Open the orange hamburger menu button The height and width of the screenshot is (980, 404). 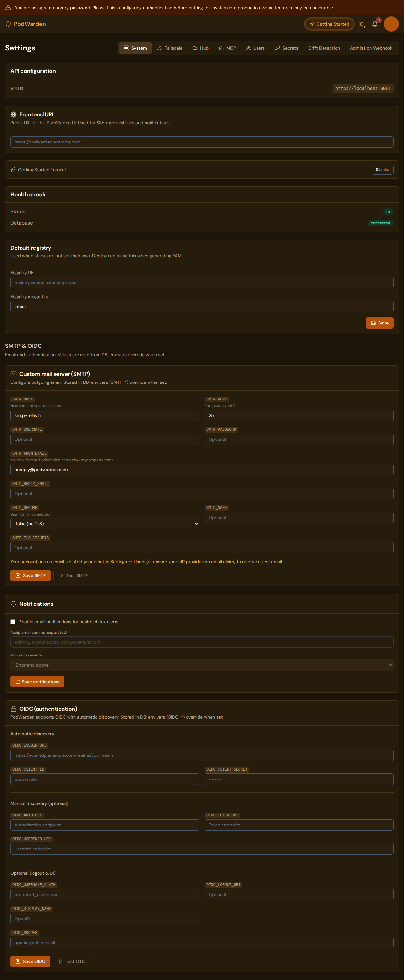[x=391, y=24]
